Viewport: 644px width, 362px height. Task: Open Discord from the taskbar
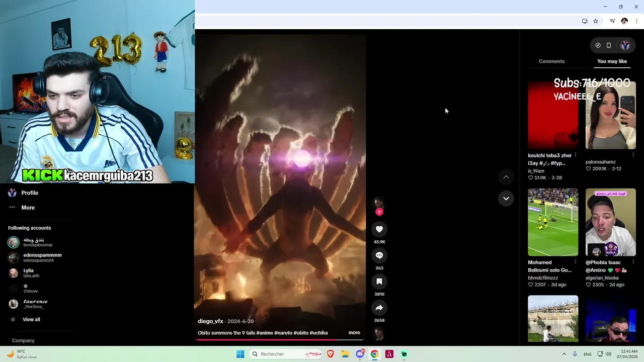[360, 354]
